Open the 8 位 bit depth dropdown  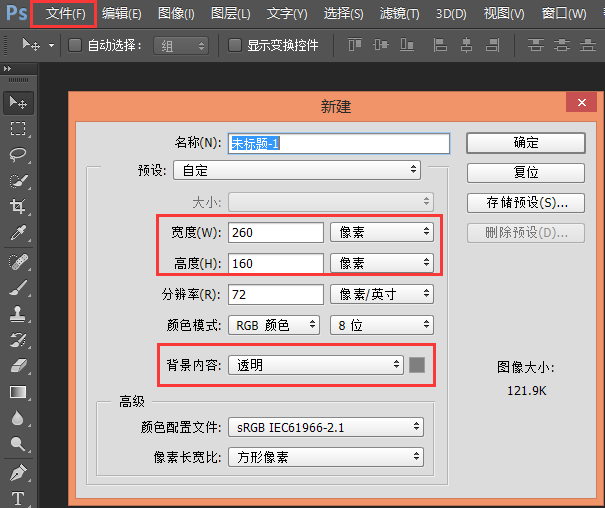(x=382, y=325)
